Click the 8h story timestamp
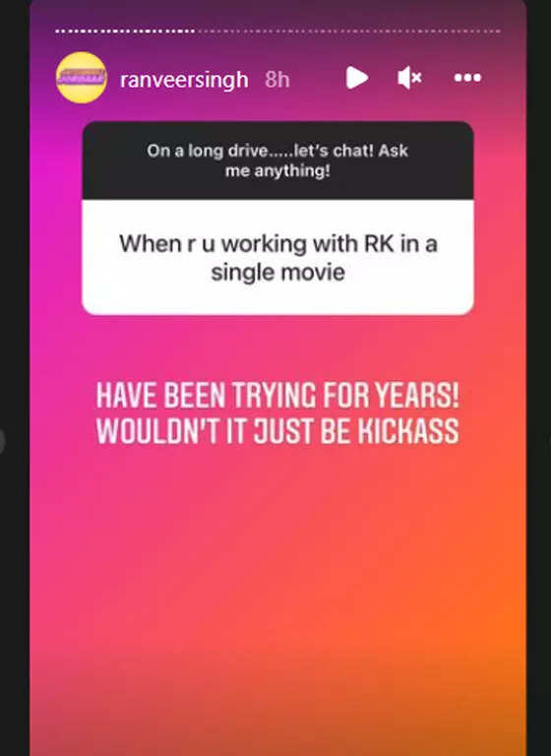This screenshot has height=756, width=551. click(x=277, y=80)
